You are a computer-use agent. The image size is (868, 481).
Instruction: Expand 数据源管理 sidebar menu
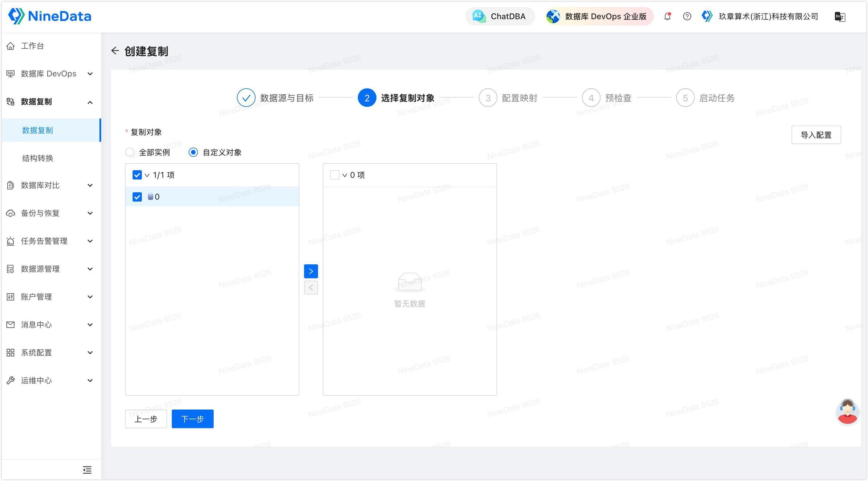[51, 269]
